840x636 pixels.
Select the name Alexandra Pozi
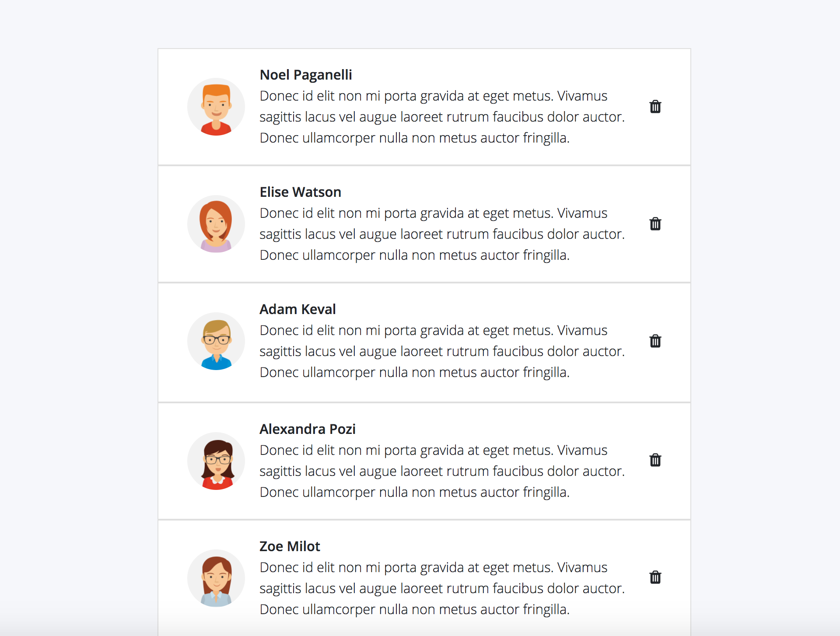click(308, 429)
